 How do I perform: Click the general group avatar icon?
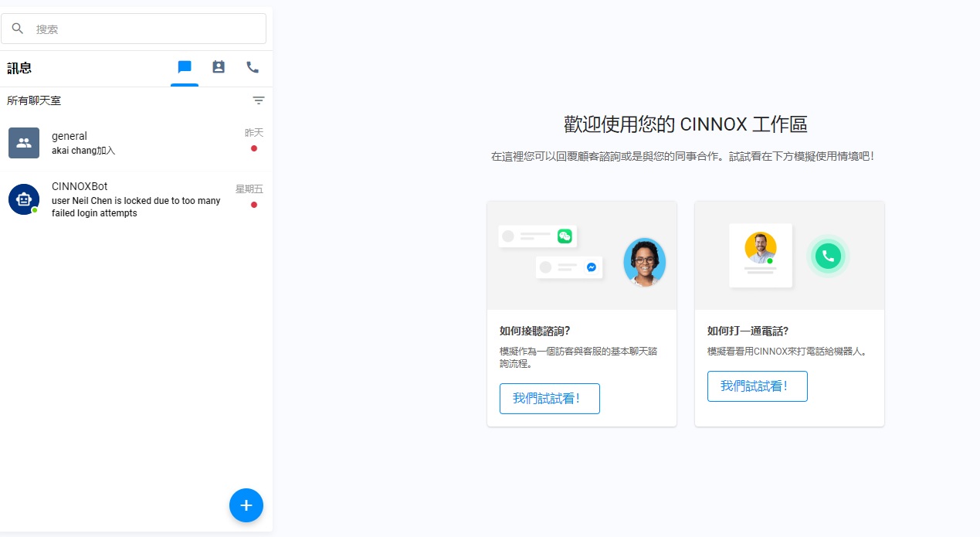click(24, 143)
